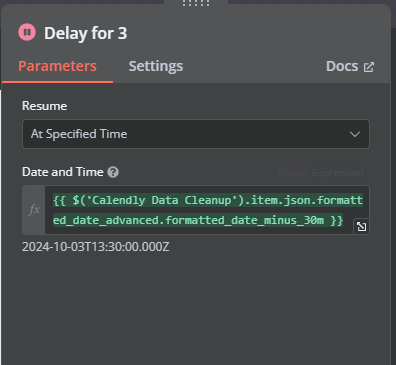This screenshot has width=396, height=365.
Task: Click the fx expression indicator icon
Action: [x=34, y=210]
